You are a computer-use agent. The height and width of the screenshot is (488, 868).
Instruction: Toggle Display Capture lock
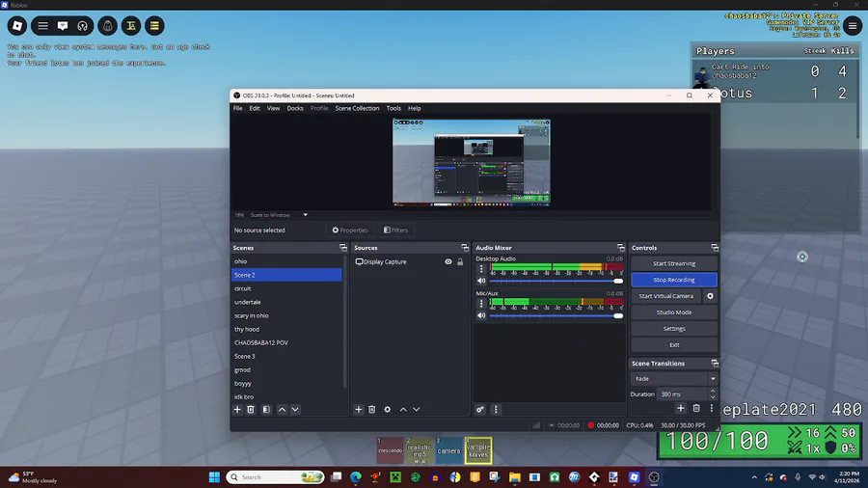pyautogui.click(x=460, y=261)
